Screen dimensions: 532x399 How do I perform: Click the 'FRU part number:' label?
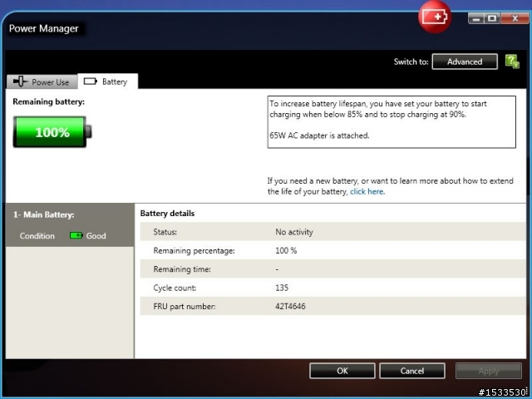point(185,307)
